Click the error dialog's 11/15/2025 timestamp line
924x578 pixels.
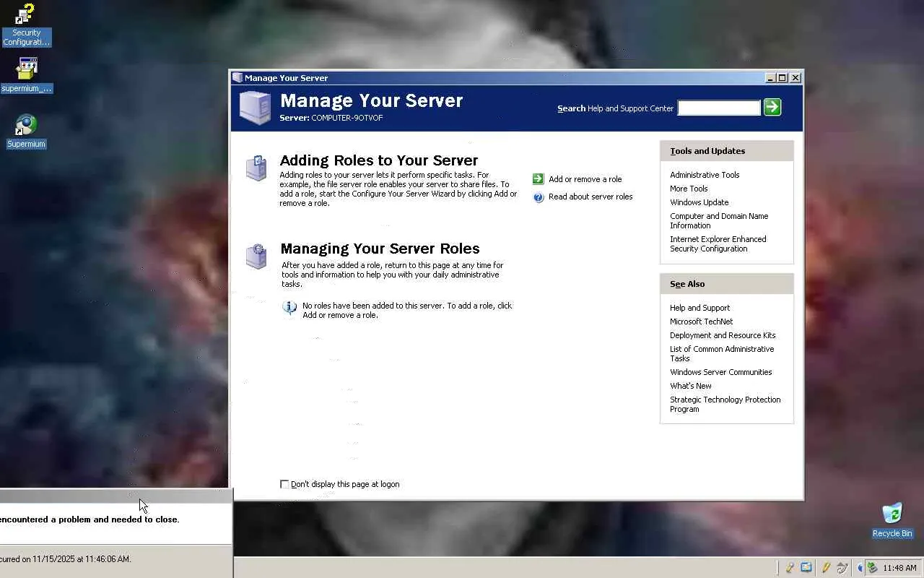[x=66, y=559]
